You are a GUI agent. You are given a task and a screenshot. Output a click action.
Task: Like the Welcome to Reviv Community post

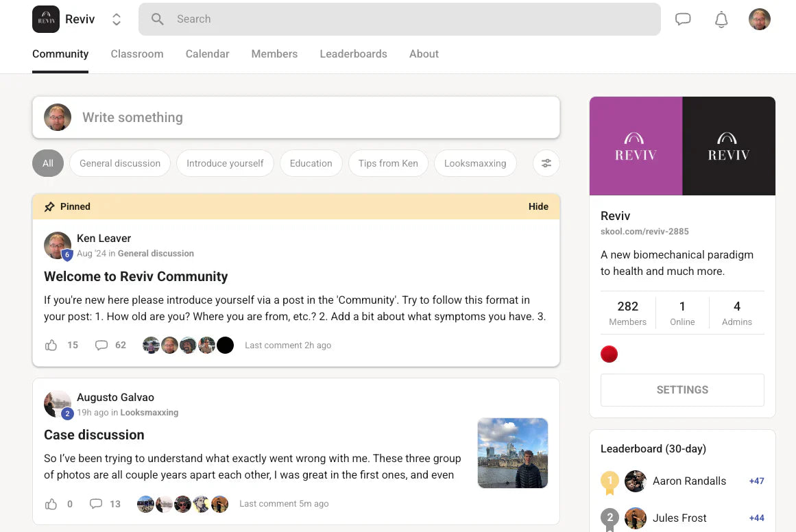pos(51,345)
